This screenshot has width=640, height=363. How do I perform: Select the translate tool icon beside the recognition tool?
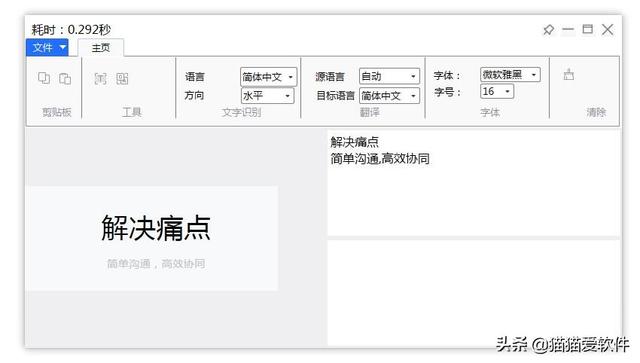pyautogui.click(x=122, y=78)
